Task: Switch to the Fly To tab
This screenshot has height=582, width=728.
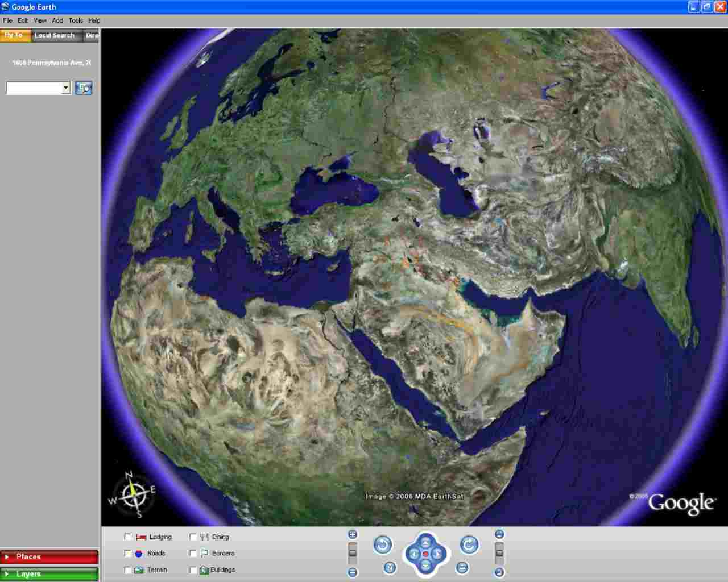Action: coord(15,35)
